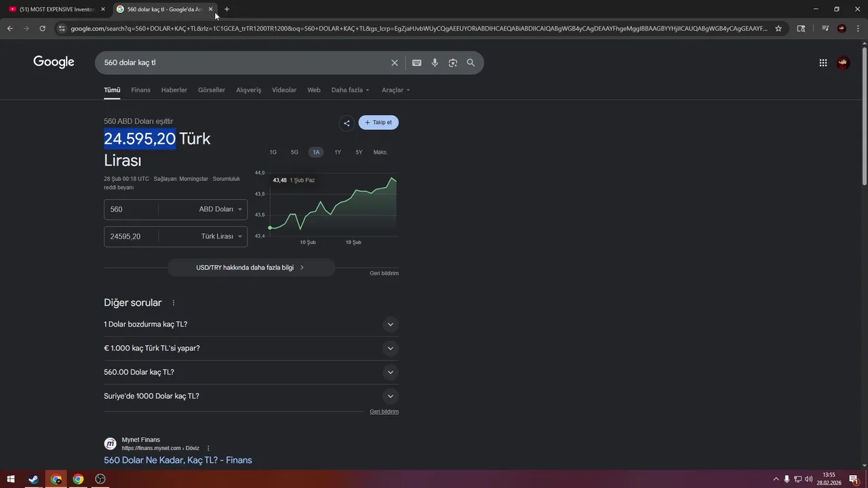Switch to the Görseller search tab

pos(212,90)
